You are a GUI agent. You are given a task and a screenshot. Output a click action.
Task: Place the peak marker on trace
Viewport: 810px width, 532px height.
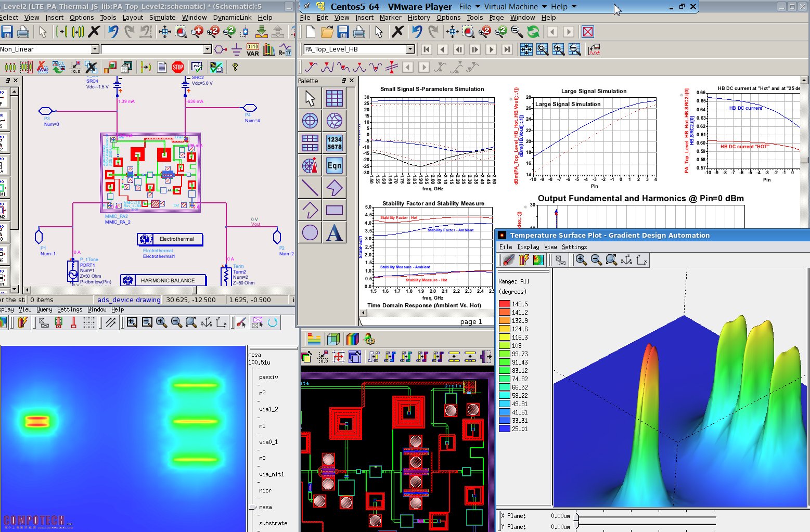click(x=327, y=67)
